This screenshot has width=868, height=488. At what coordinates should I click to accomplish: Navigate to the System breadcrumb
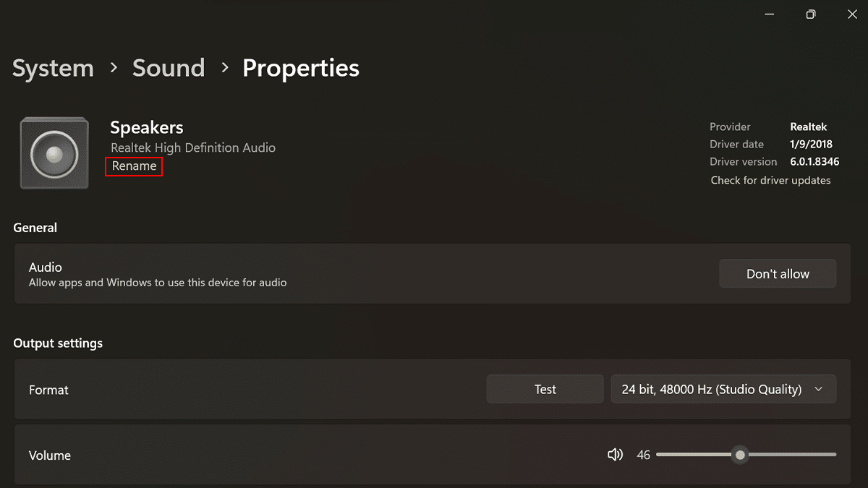click(53, 68)
